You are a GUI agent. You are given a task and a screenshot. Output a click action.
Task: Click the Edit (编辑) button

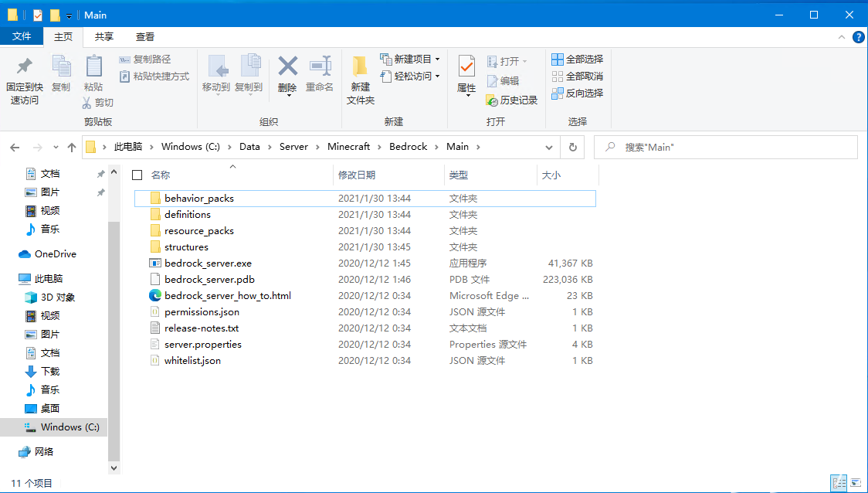point(504,81)
